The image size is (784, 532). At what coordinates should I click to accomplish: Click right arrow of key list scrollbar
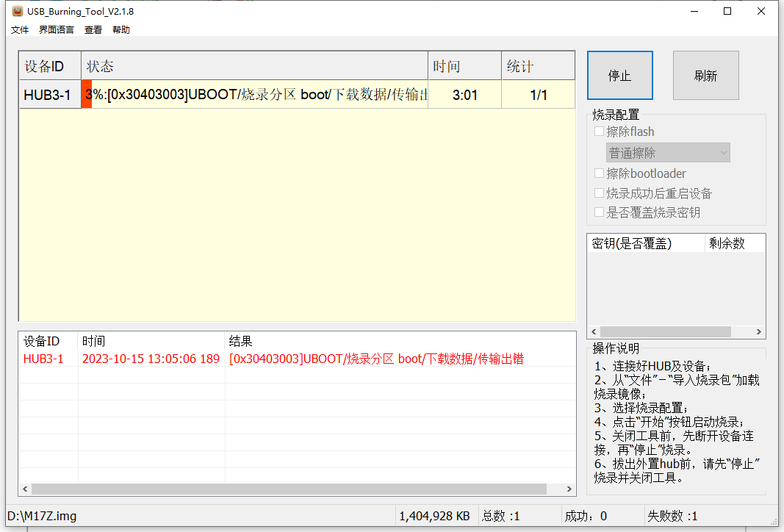click(758, 331)
